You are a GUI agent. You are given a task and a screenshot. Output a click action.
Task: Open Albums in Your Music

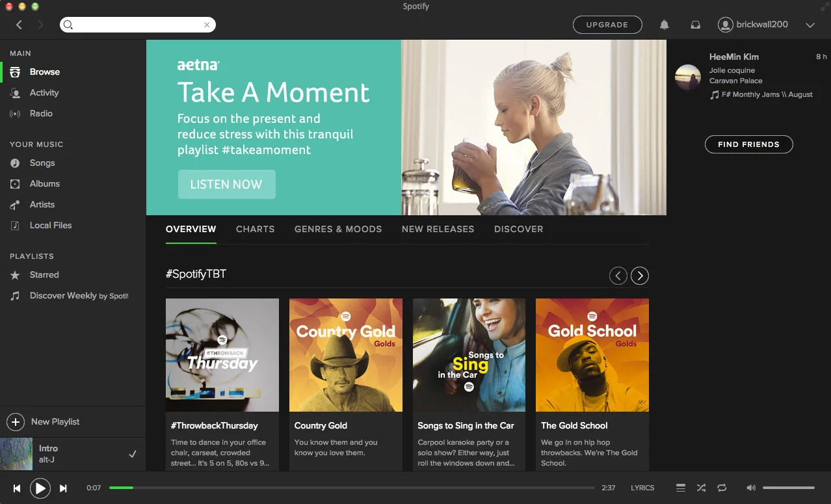click(x=73, y=184)
